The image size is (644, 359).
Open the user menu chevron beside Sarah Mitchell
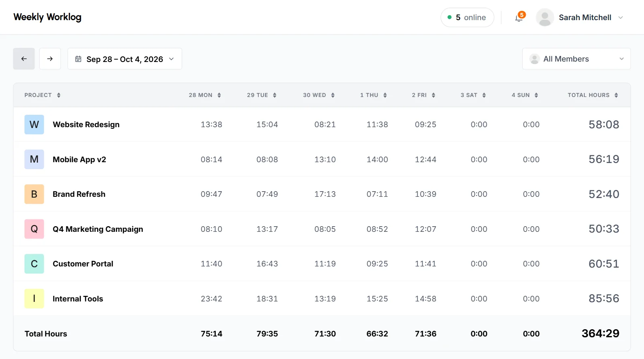621,18
